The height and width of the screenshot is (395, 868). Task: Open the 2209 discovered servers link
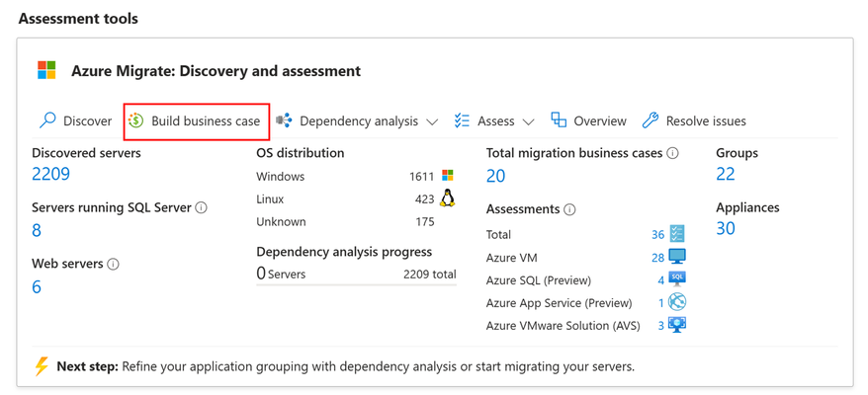pos(51,174)
